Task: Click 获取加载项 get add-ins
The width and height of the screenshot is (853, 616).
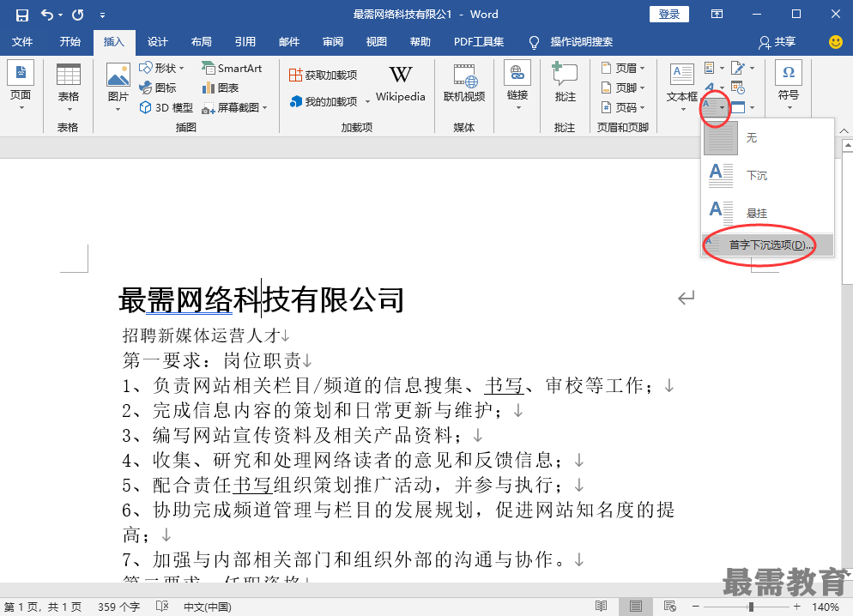Action: tap(324, 75)
